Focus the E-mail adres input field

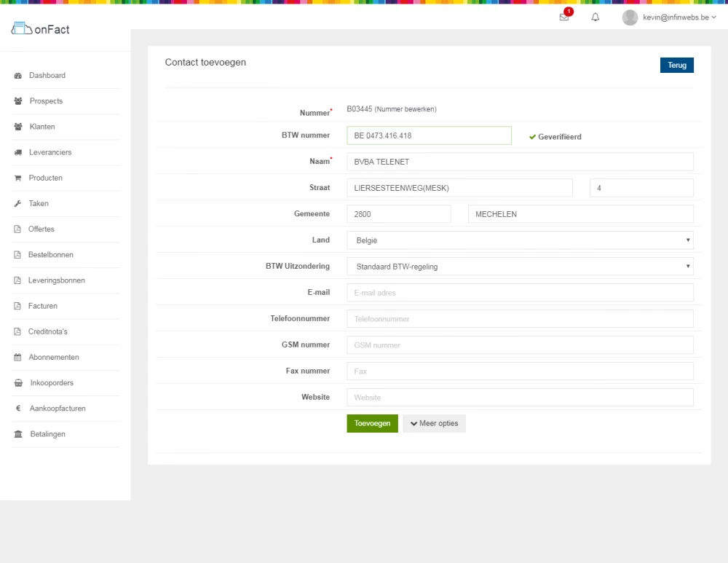(520, 293)
